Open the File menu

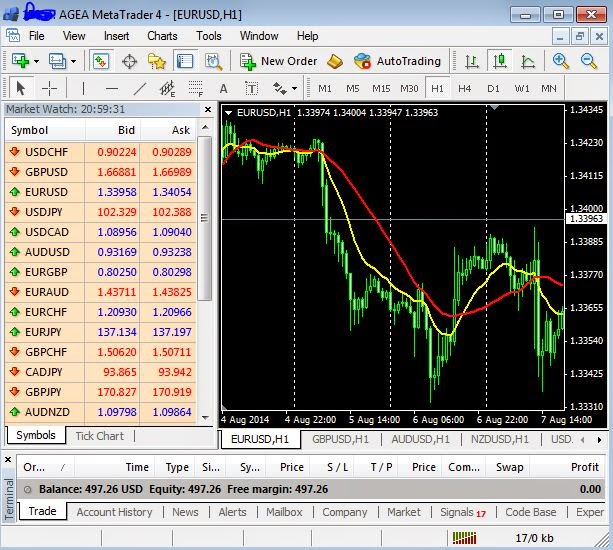tap(37, 36)
